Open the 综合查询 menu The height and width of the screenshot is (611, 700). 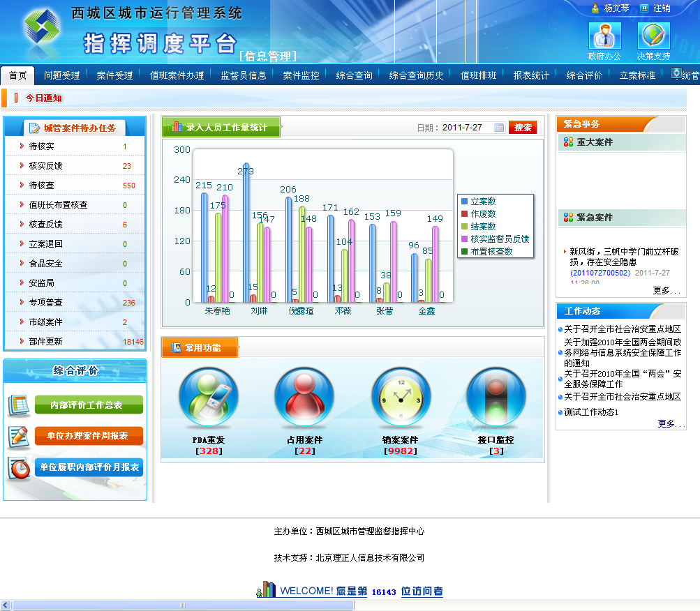(354, 75)
